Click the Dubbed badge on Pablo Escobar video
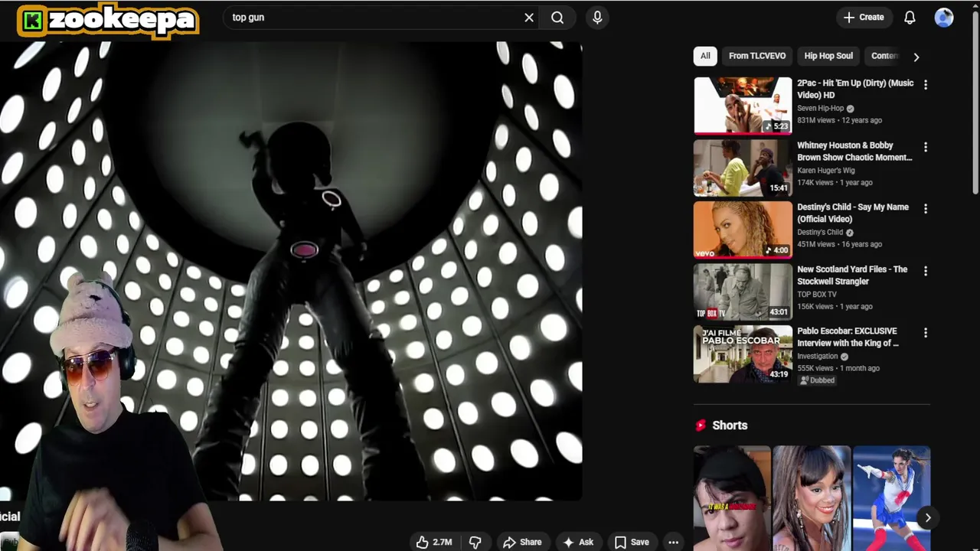This screenshot has width=980, height=551. tap(816, 380)
